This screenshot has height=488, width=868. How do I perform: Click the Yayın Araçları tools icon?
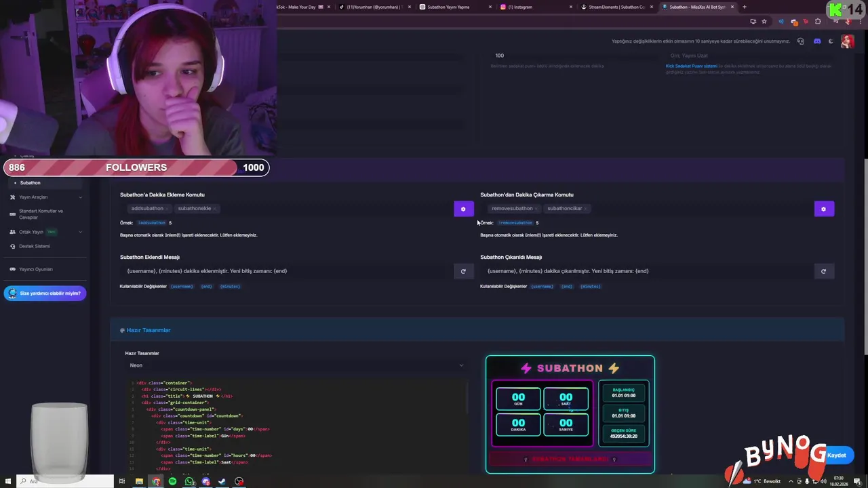(13, 197)
